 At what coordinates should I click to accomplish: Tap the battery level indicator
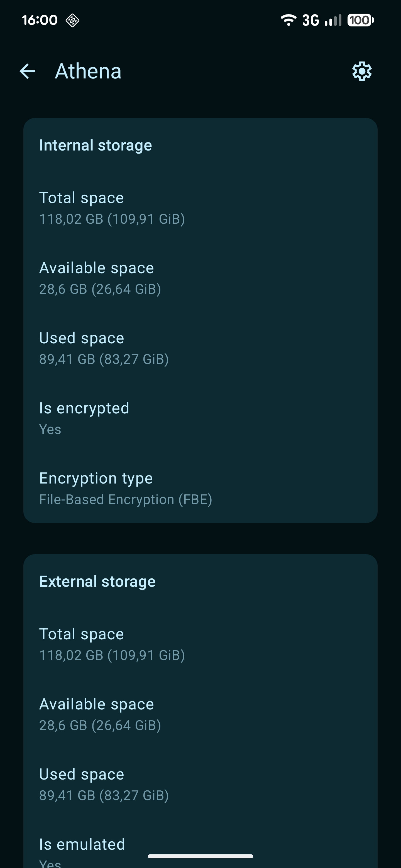tap(360, 20)
